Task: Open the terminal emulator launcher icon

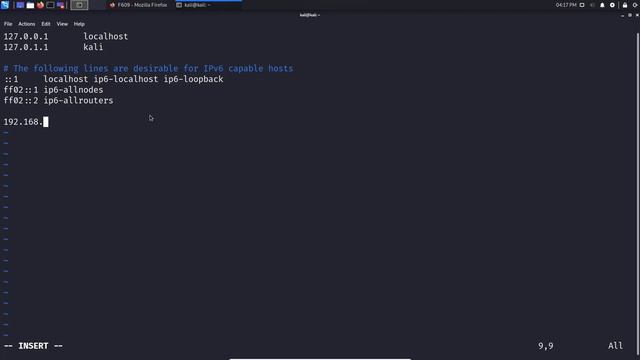Action: 50,5
